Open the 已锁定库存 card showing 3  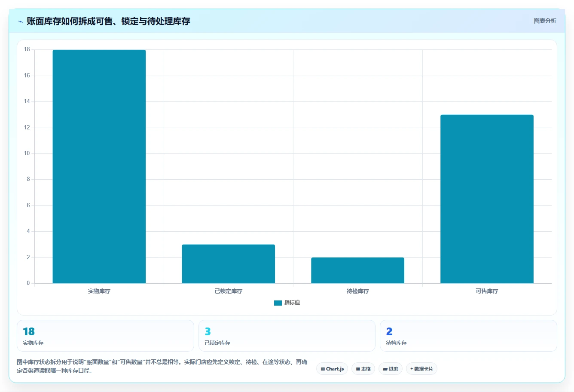coord(287,336)
